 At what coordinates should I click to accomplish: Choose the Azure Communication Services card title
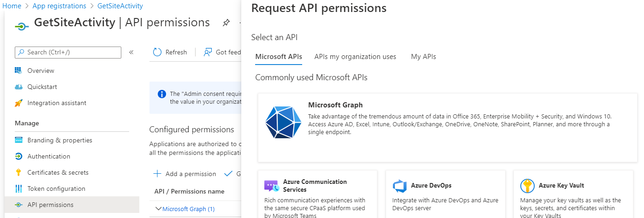[x=315, y=186]
